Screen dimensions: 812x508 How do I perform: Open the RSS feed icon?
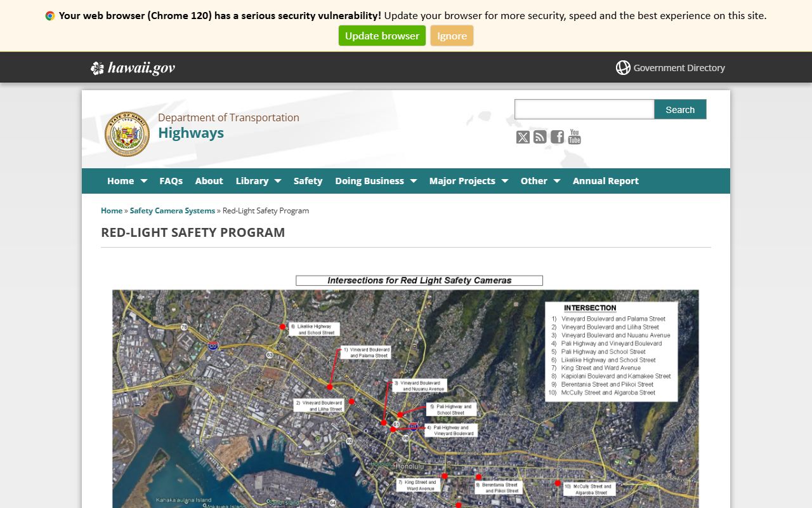point(540,137)
